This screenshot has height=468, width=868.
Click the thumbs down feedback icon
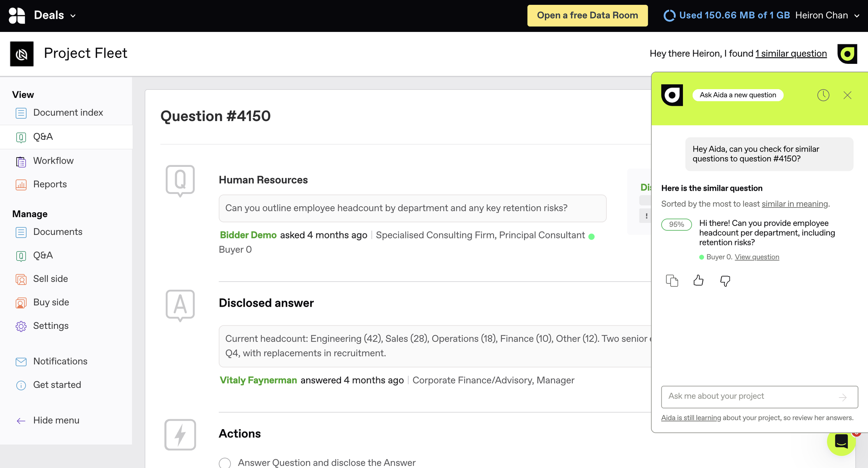725,280
